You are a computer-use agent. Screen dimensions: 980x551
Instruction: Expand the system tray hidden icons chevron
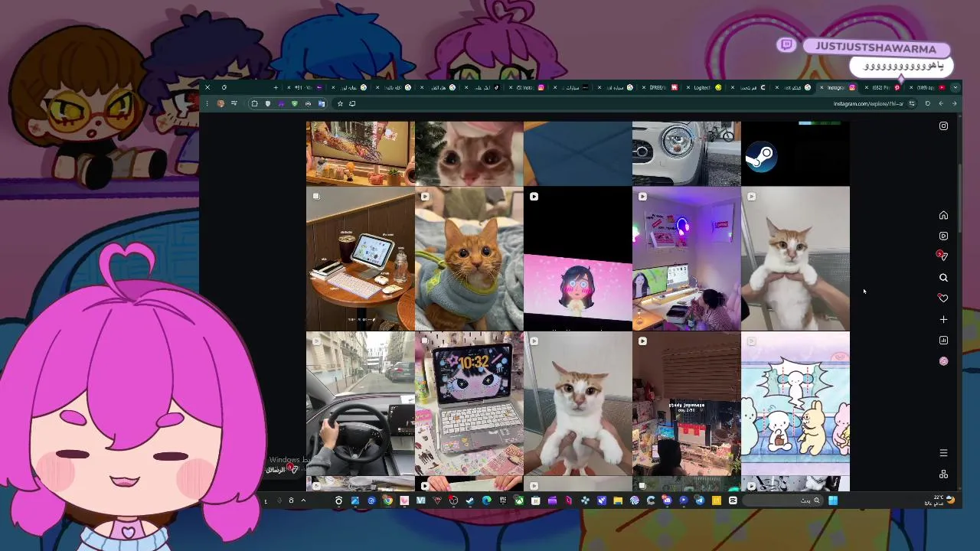coord(303,500)
